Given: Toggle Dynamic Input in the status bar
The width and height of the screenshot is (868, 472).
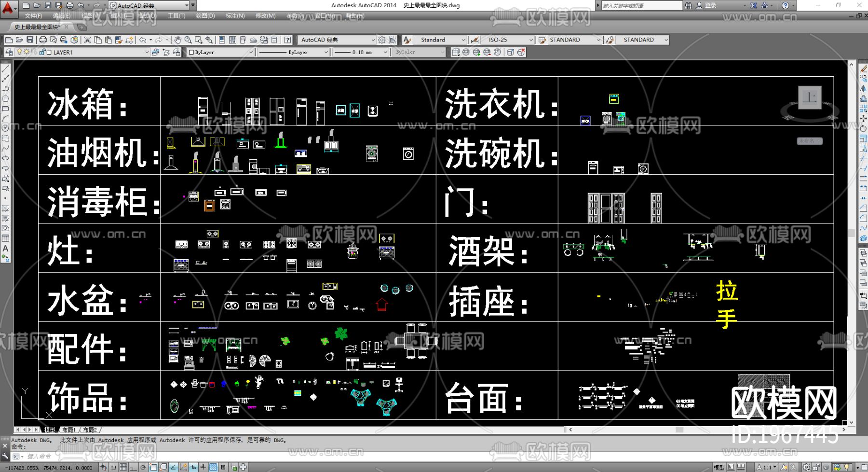Looking at the screenshot, I should click(193, 467).
